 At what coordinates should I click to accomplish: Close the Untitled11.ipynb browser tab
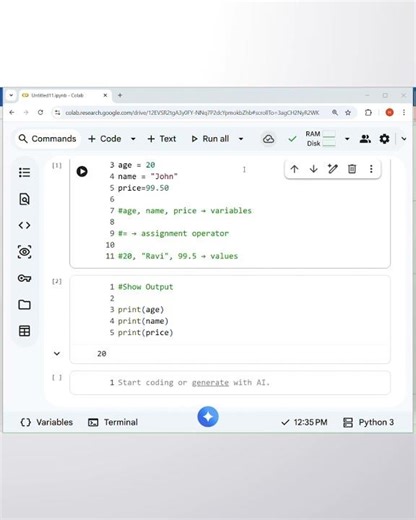(105, 95)
